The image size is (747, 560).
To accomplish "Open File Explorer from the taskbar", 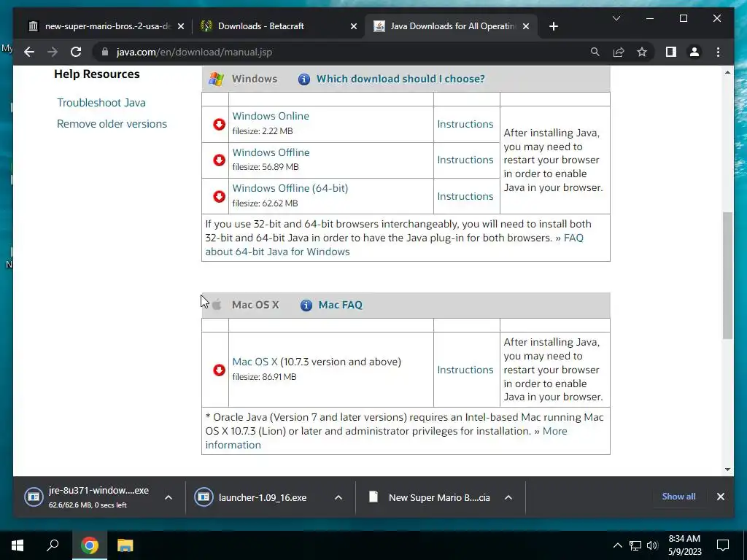I will click(x=125, y=545).
